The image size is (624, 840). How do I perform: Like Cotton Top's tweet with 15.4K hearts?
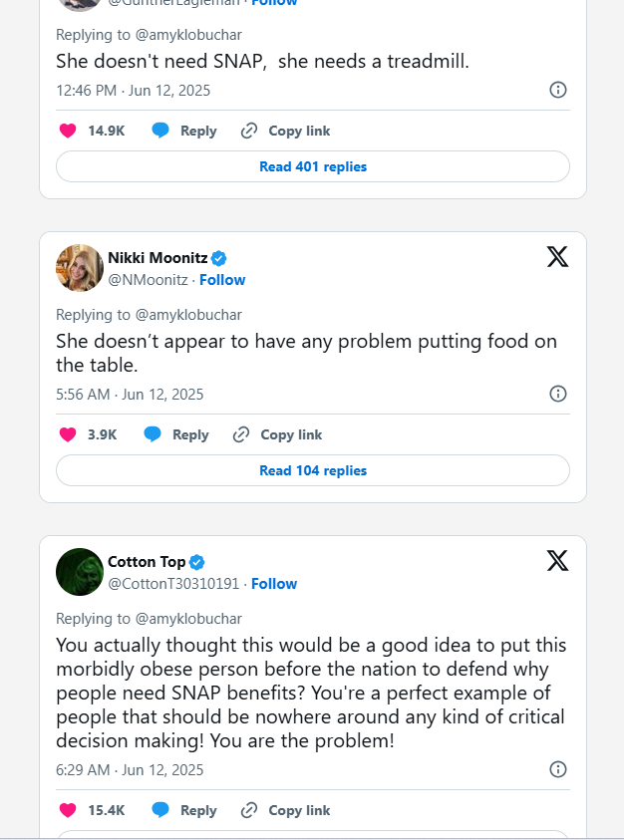click(68, 810)
